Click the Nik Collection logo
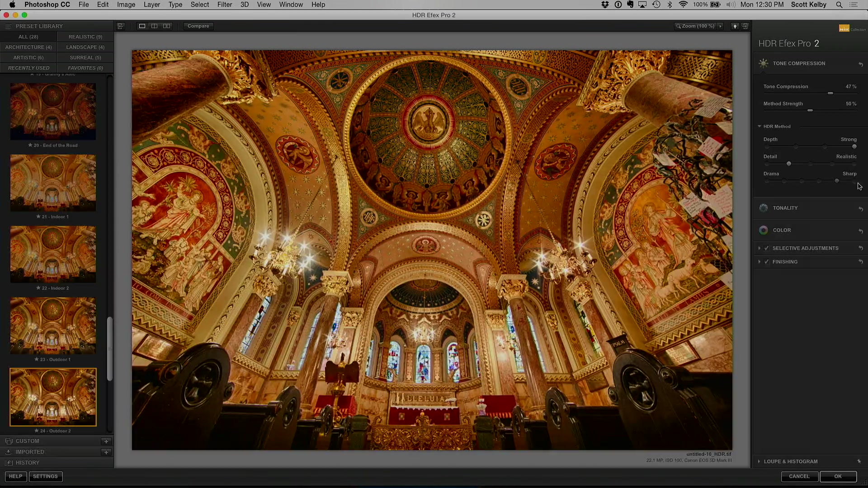Viewport: 868px width, 488px height. coord(852,28)
